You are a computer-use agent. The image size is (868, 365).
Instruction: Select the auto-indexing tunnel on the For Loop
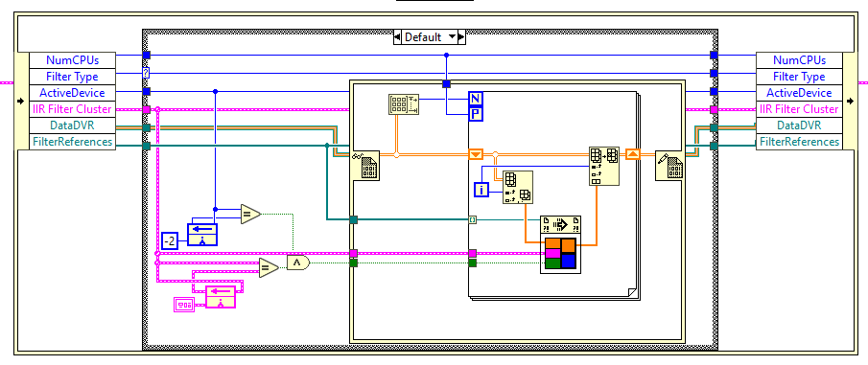[472, 219]
